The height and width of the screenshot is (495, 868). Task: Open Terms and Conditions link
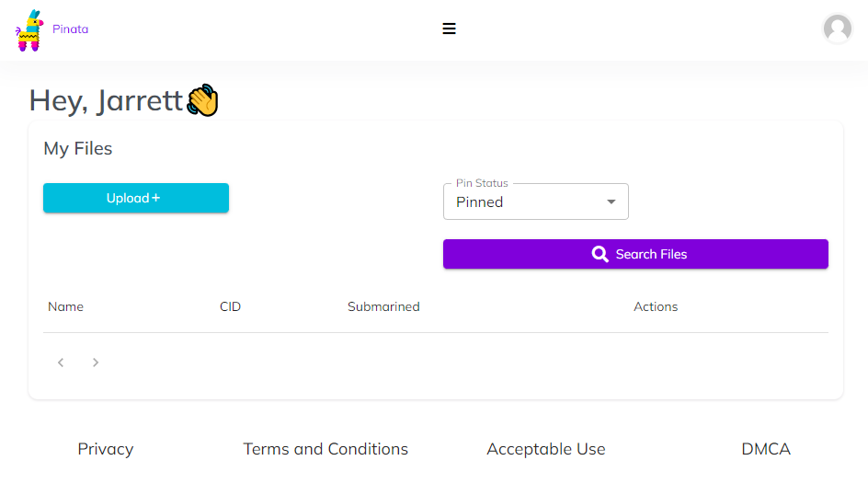coord(325,449)
